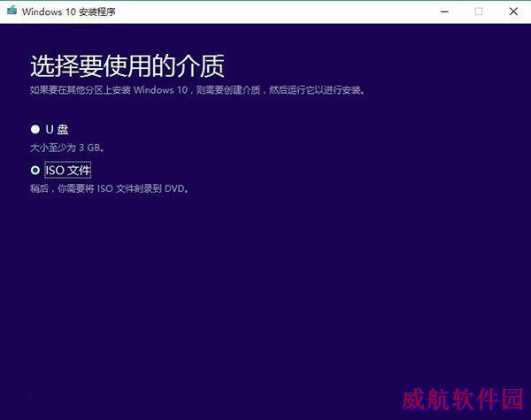Click the disabled maximize button

(479, 11)
